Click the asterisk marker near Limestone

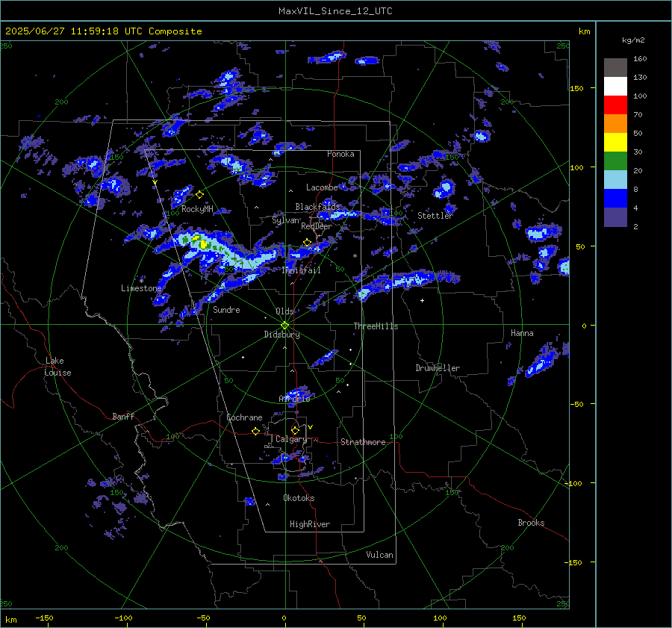coord(142,280)
